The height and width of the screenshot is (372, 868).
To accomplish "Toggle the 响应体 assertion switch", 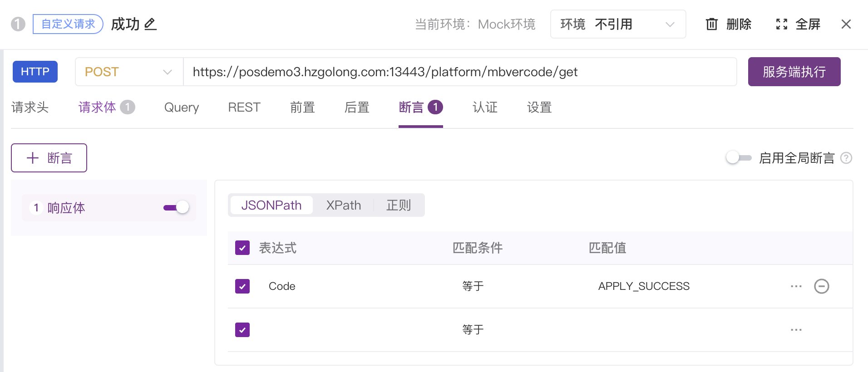I will pyautogui.click(x=176, y=207).
